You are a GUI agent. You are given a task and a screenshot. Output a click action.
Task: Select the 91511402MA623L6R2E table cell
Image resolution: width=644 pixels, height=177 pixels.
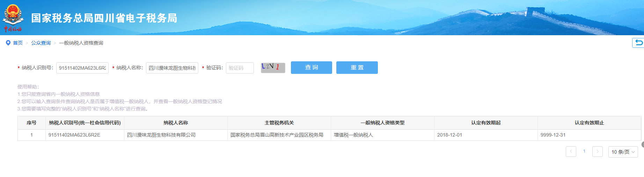pos(74,135)
